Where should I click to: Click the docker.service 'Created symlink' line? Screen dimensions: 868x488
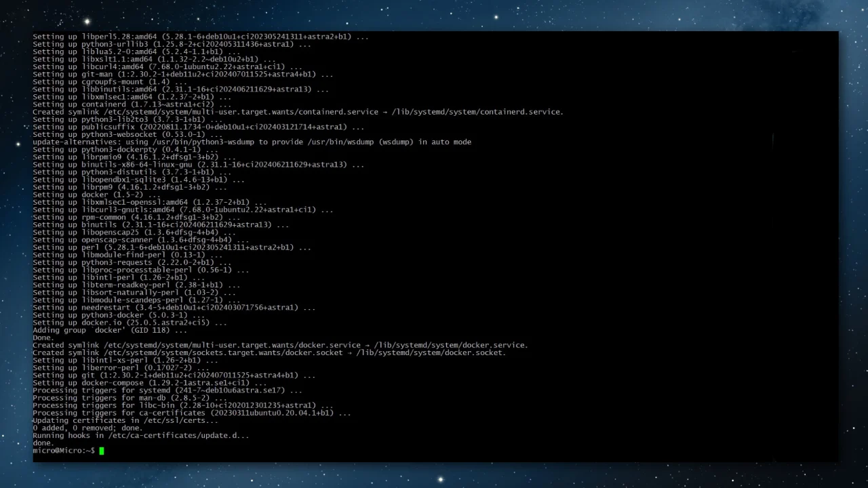(x=280, y=345)
